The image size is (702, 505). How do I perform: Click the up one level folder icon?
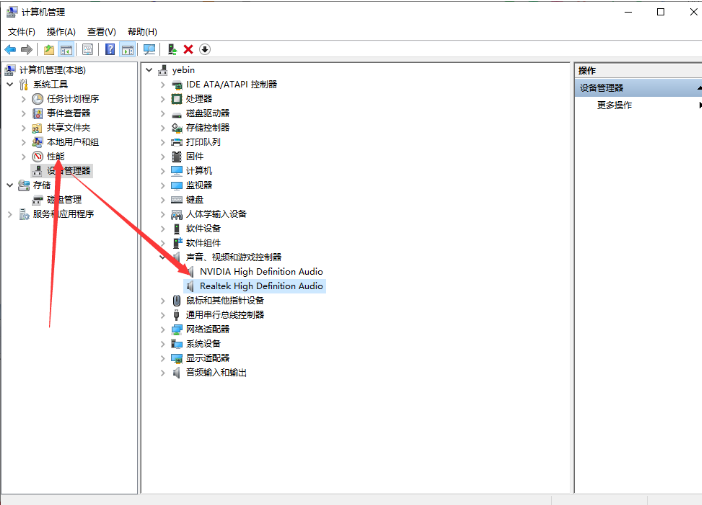point(49,49)
